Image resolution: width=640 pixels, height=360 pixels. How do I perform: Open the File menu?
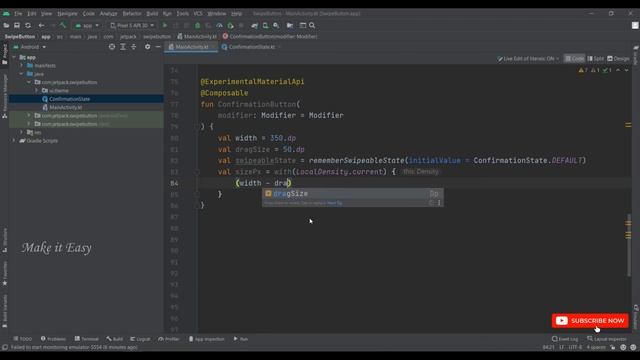pos(18,13)
